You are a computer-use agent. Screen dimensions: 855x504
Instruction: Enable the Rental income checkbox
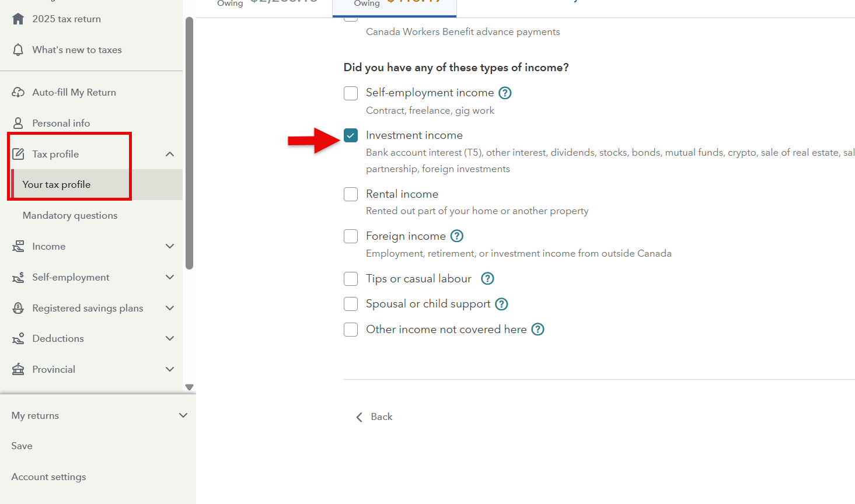(351, 194)
